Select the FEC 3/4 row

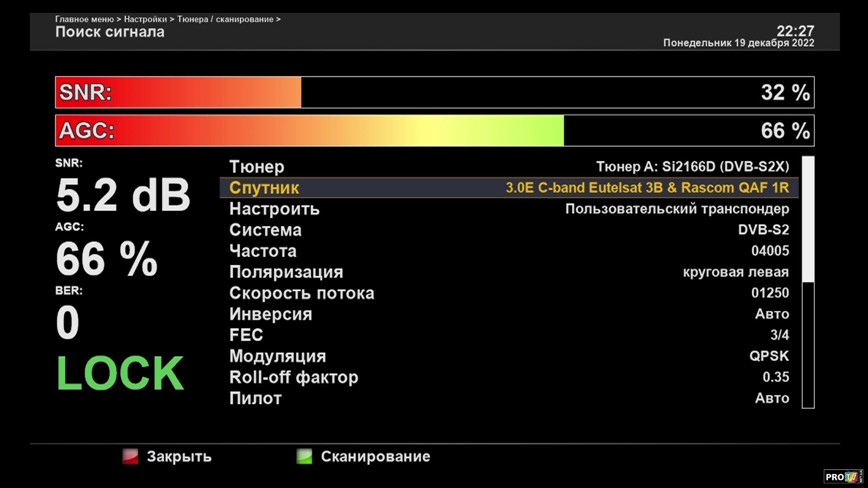[x=509, y=335]
